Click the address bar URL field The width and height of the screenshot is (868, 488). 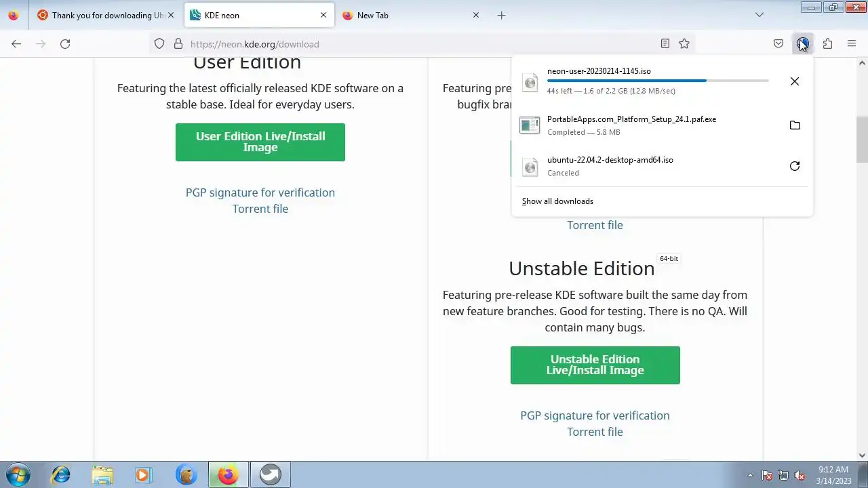point(420,44)
